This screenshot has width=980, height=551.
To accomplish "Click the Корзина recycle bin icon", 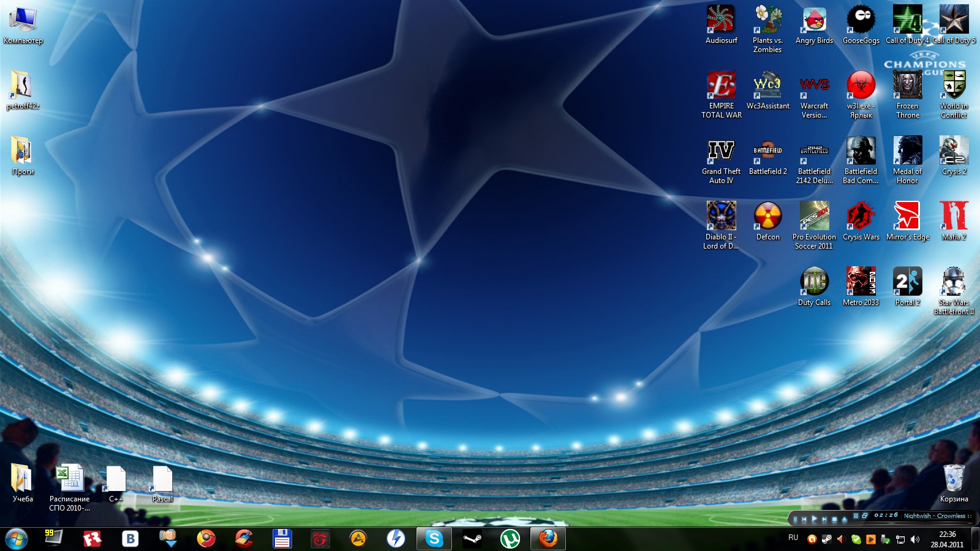I will coord(954,483).
